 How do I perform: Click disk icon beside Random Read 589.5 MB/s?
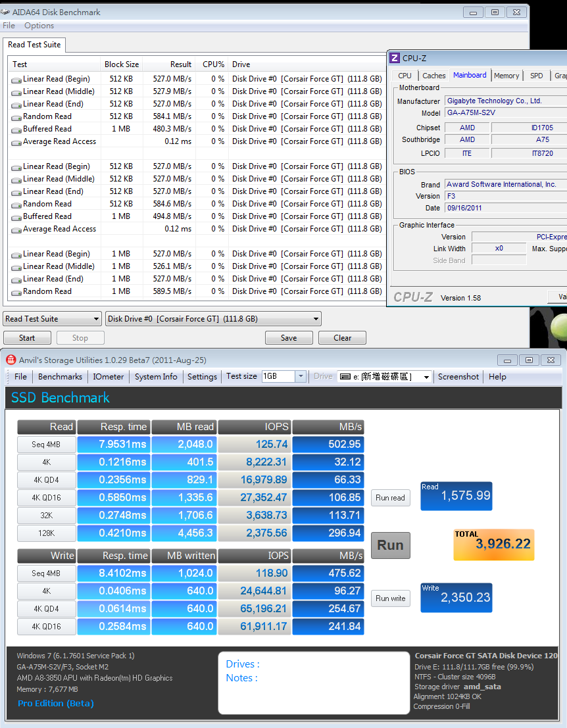pyautogui.click(x=16, y=292)
